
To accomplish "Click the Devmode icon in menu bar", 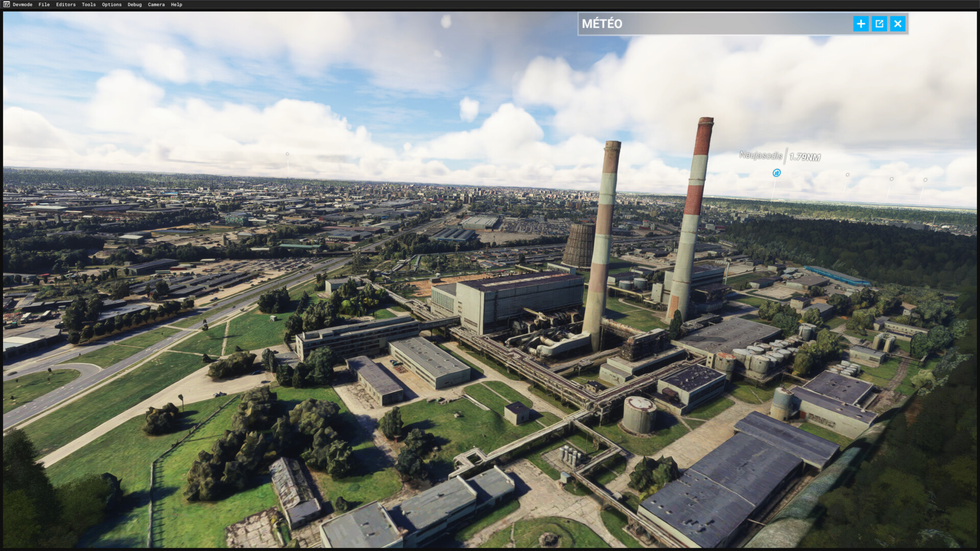I will [6, 5].
